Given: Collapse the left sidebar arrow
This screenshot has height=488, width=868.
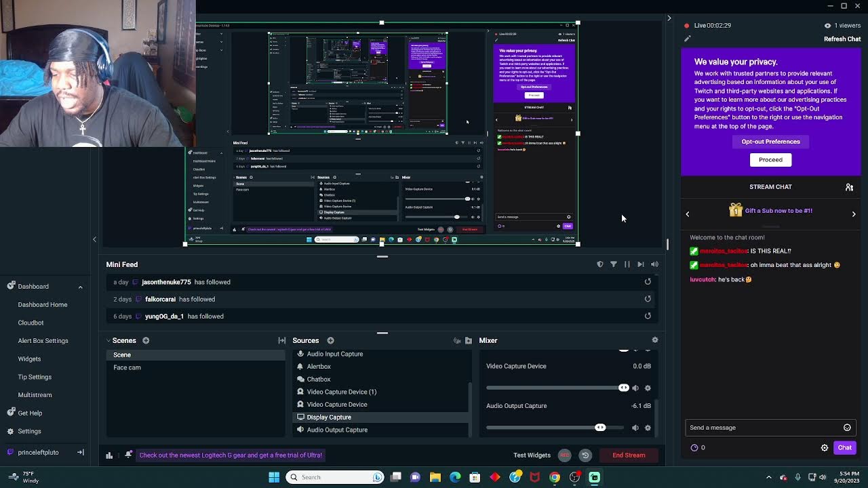Looking at the screenshot, I should (x=94, y=239).
